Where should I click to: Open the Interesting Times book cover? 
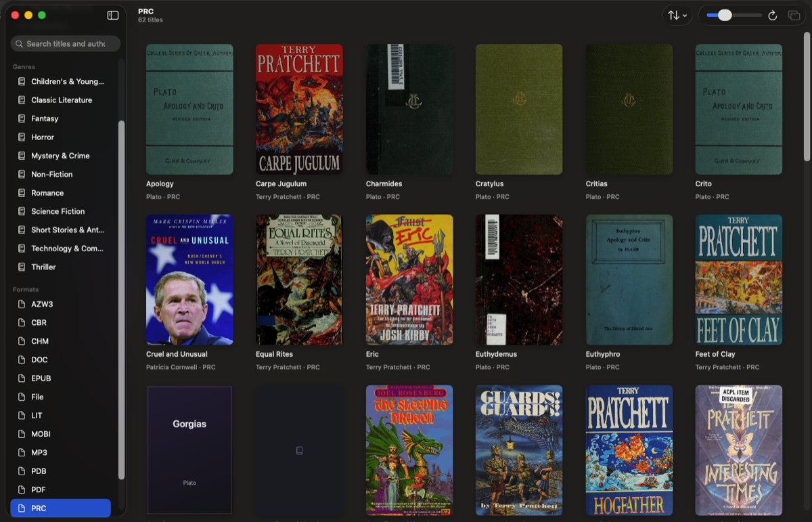coord(739,450)
